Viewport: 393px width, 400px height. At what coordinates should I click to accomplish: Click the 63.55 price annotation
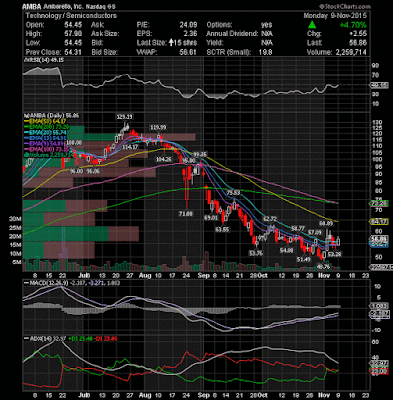click(x=222, y=230)
